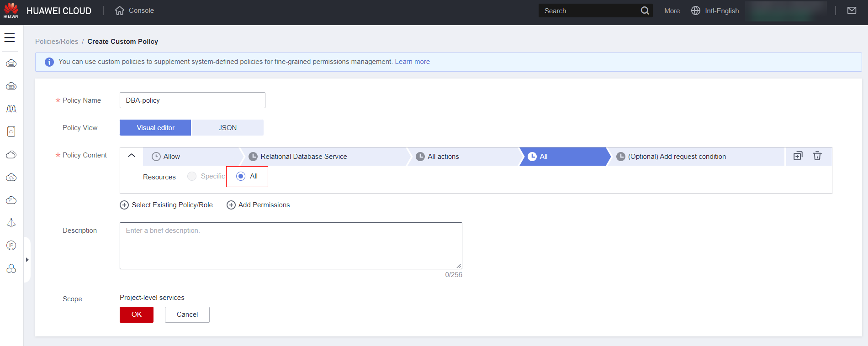Delete the permission with trash icon
868x346 pixels.
[x=817, y=156]
